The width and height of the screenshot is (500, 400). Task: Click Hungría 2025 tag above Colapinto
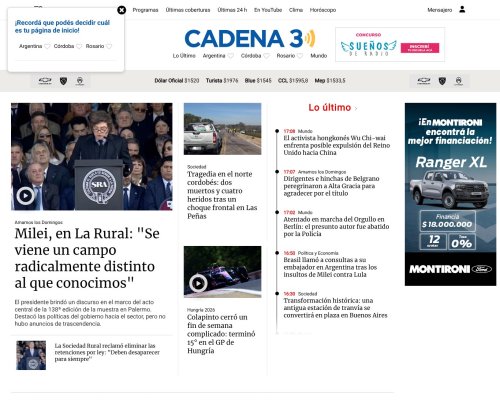point(201,310)
